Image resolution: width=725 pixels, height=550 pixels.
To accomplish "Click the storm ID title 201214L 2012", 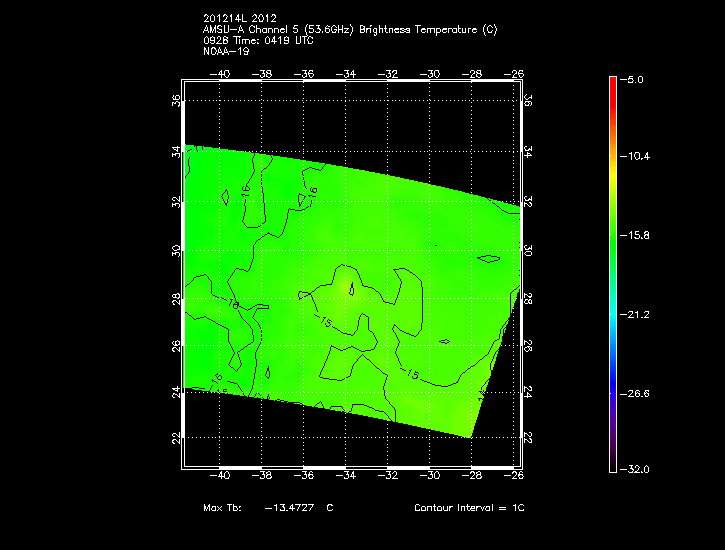I will (x=239, y=18).
